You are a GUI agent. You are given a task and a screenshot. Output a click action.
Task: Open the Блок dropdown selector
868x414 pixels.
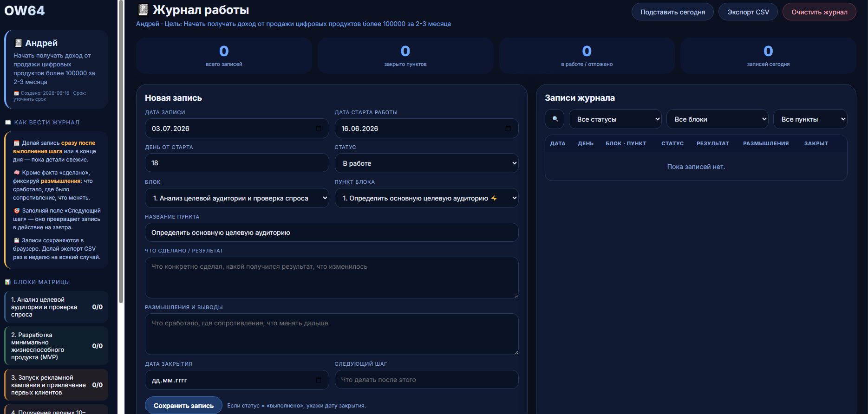pyautogui.click(x=237, y=198)
